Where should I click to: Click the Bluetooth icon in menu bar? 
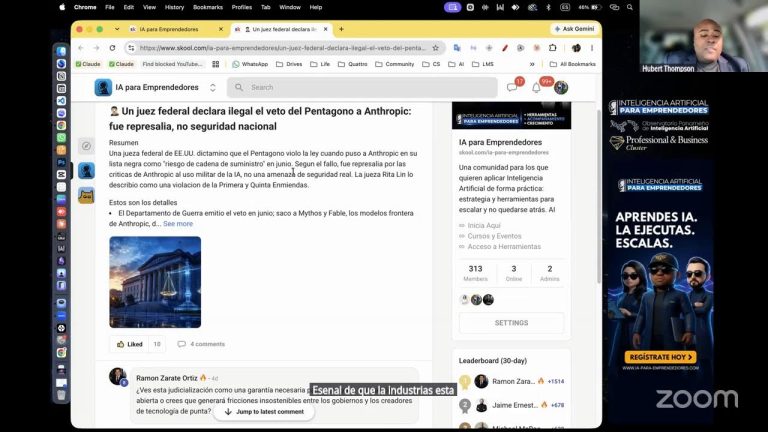click(x=549, y=7)
